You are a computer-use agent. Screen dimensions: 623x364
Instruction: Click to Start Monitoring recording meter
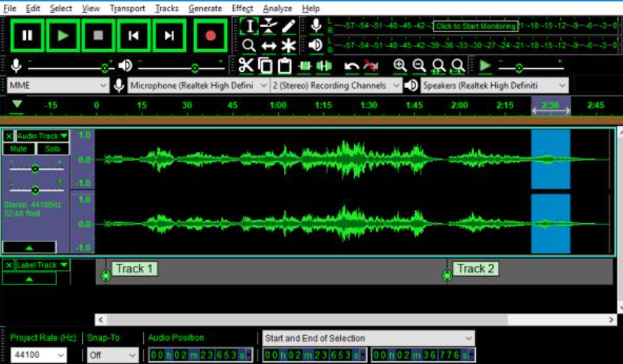pyautogui.click(x=476, y=26)
